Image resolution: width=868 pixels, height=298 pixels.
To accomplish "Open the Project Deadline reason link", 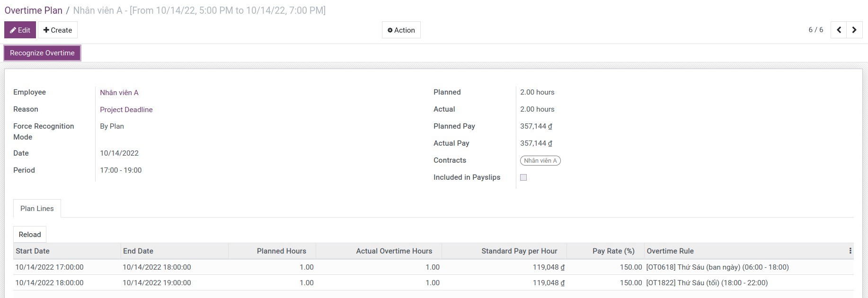I will click(126, 110).
